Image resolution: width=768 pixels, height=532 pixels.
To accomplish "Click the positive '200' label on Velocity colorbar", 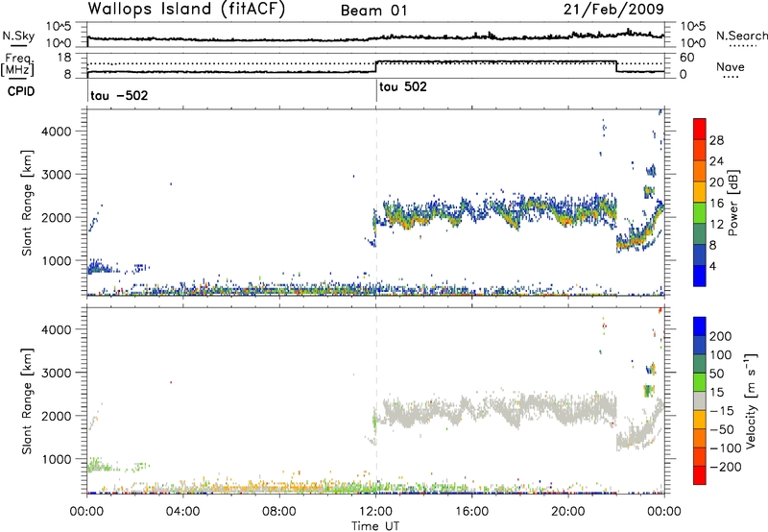I will [x=721, y=336].
